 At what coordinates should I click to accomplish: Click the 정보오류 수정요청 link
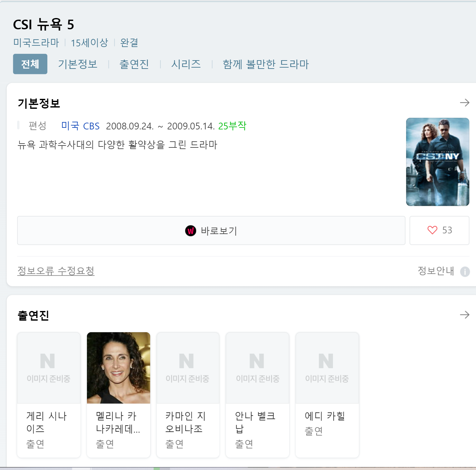pyautogui.click(x=56, y=271)
